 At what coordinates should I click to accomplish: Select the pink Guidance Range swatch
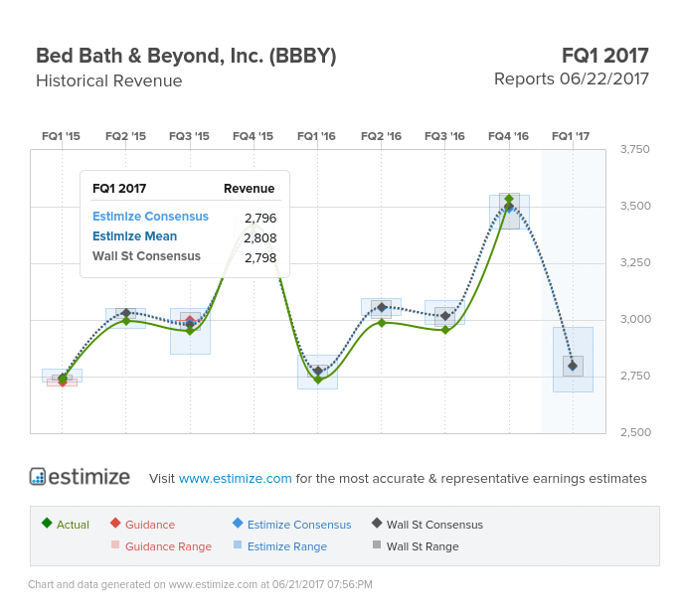[115, 544]
